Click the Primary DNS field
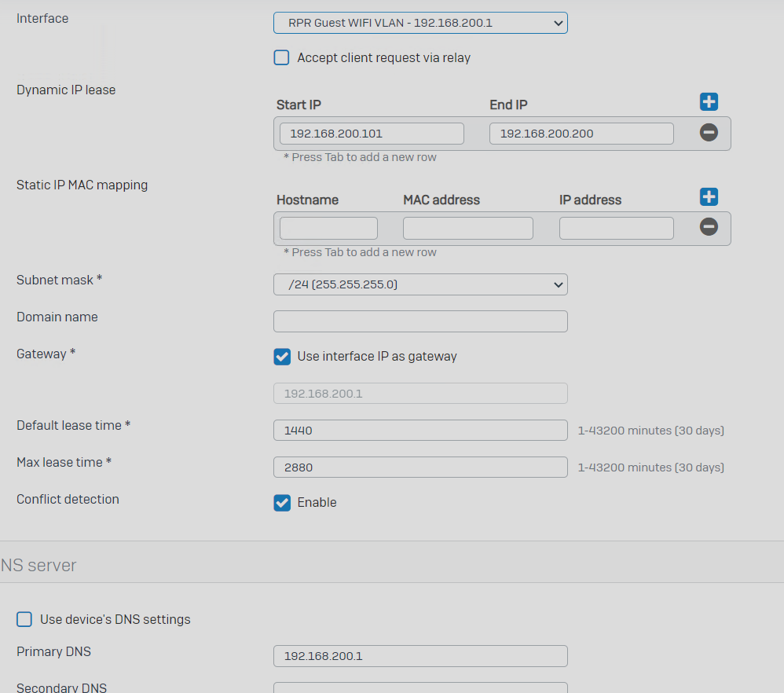The image size is (784, 693). 420,656
